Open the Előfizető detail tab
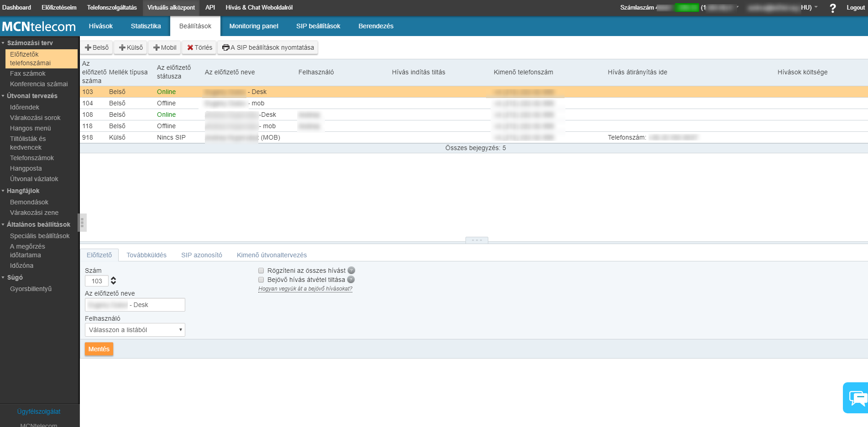Image resolution: width=868 pixels, height=427 pixels. pyautogui.click(x=99, y=255)
